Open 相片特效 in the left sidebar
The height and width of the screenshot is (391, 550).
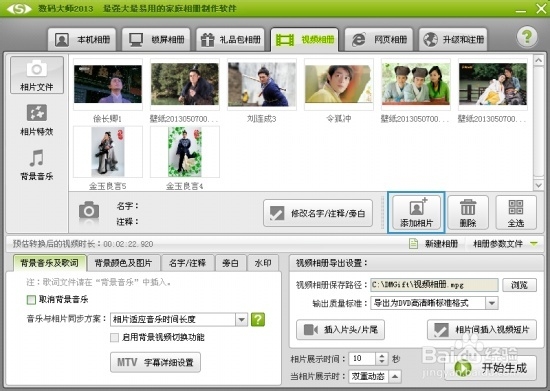click(x=37, y=120)
